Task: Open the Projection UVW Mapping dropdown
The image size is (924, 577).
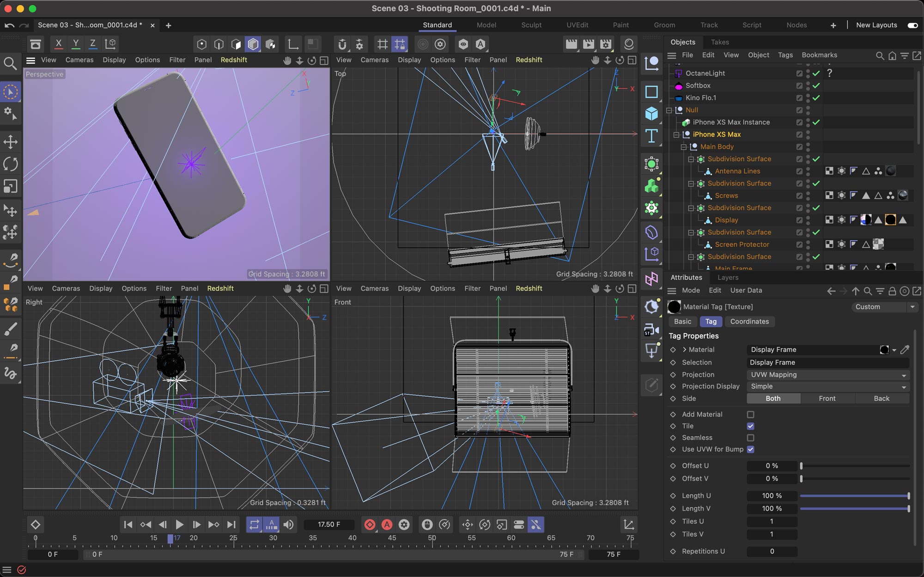Action: coord(827,375)
